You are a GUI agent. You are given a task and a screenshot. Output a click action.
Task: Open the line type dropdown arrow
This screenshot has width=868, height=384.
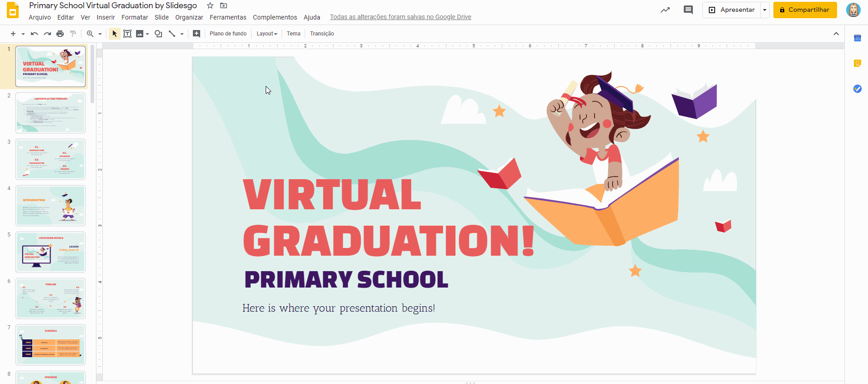(182, 34)
